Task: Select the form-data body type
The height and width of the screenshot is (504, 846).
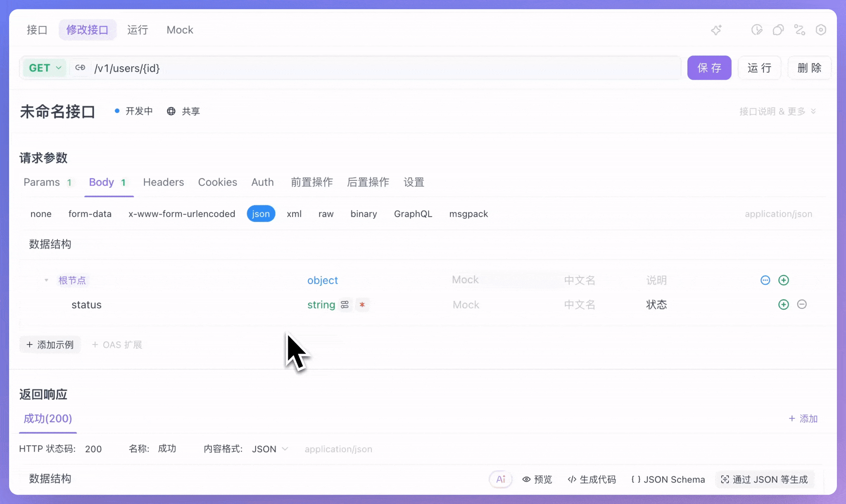Action: [90, 214]
